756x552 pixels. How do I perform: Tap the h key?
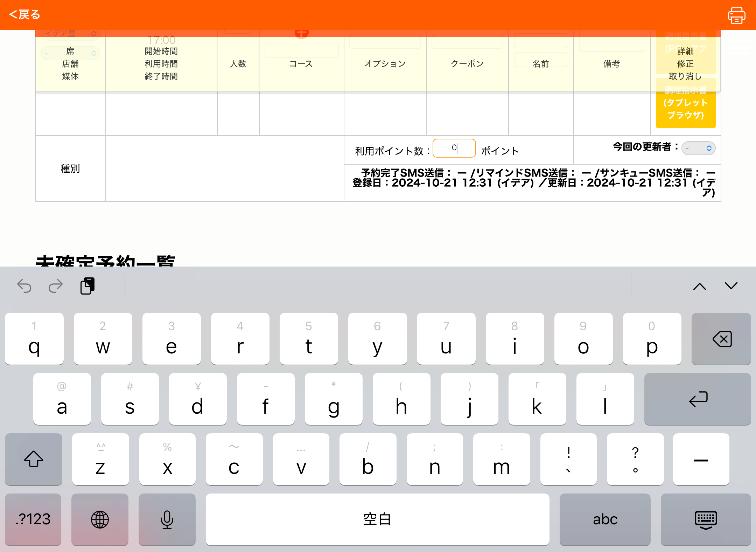click(401, 399)
